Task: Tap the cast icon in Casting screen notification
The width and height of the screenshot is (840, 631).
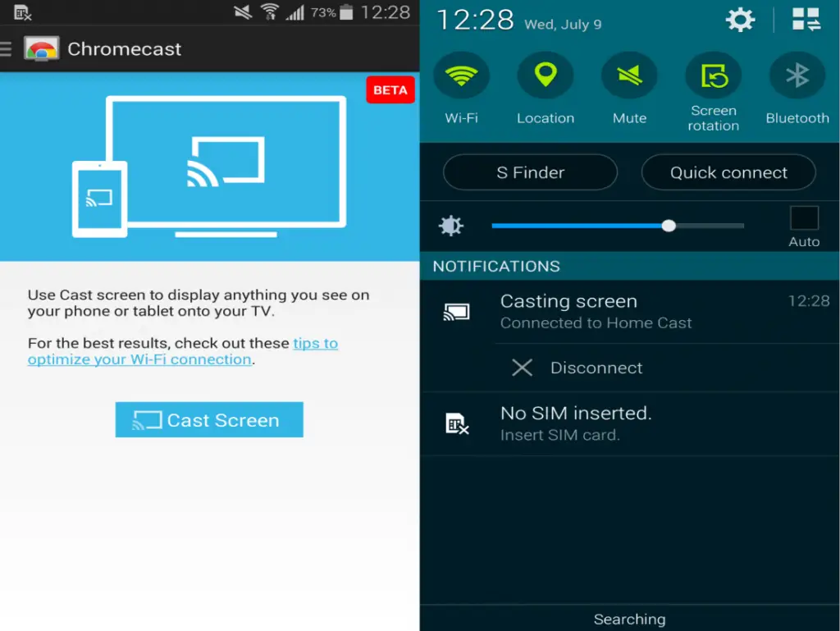Action: click(x=456, y=312)
